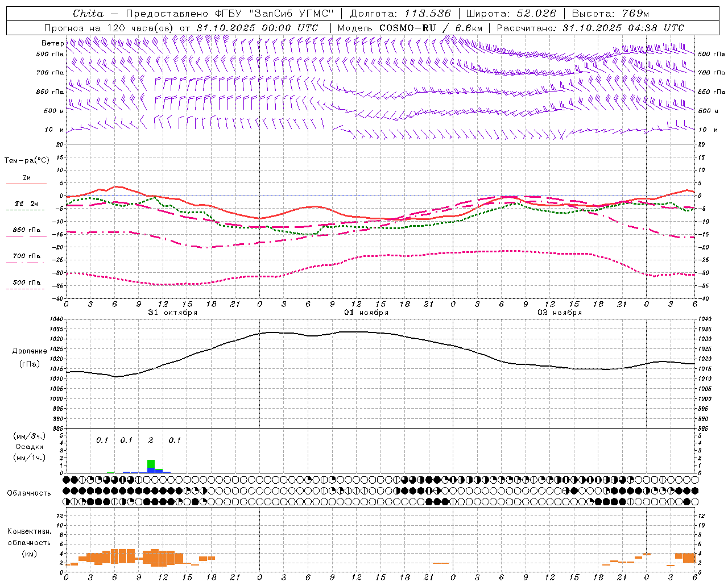
Task: Click the "Давление" pressure panel label
Action: [x=30, y=351]
